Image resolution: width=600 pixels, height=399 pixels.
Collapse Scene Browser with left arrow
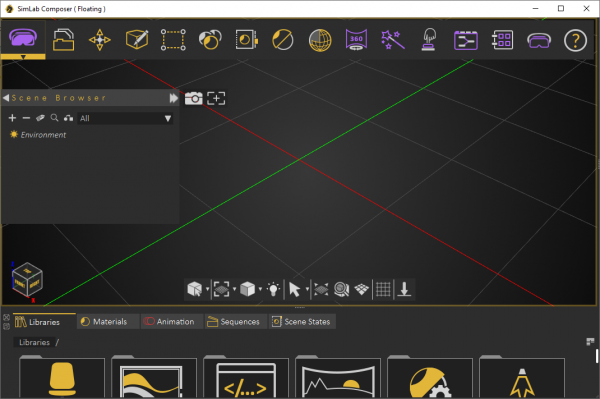[x=6, y=98]
